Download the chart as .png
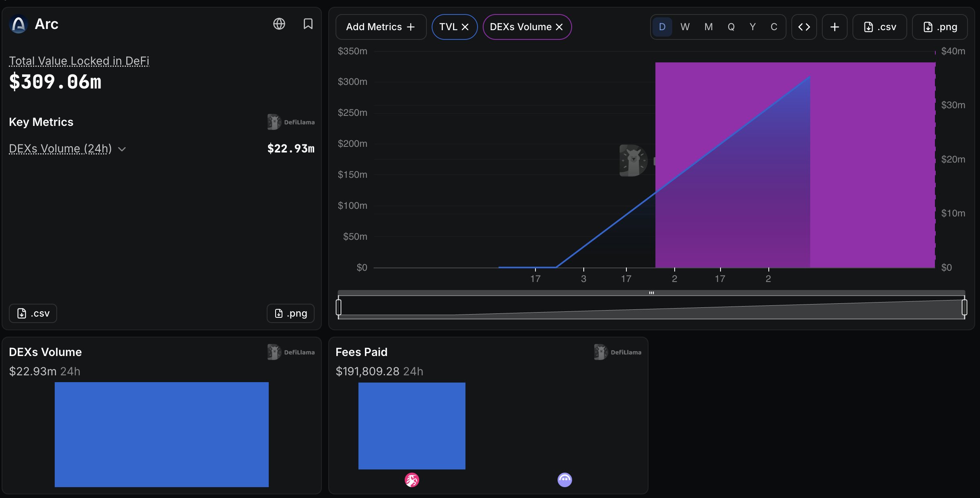 point(940,27)
